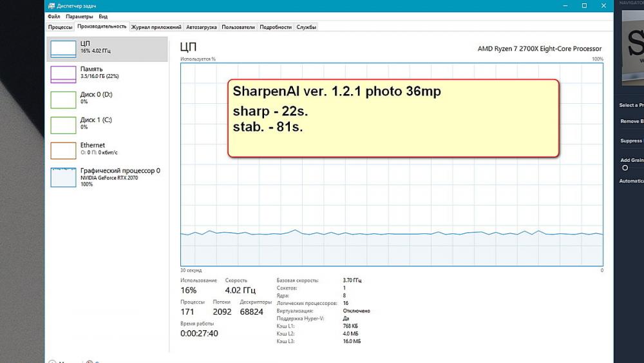Image resolution: width=644 pixels, height=363 pixels.
Task: Switch to the Подробности tab
Action: 276,27
